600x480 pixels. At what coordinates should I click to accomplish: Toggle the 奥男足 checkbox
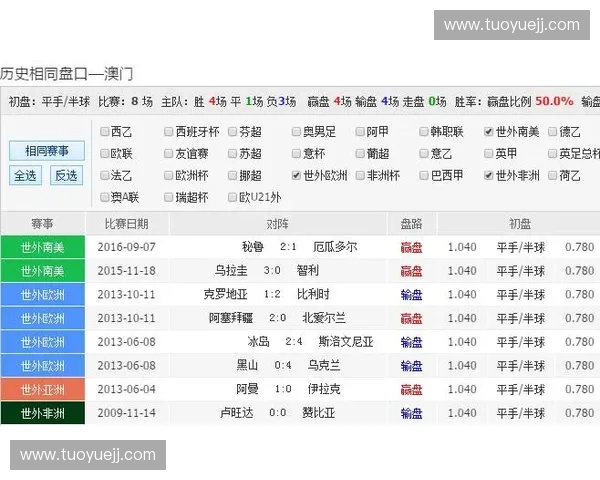pyautogui.click(x=296, y=132)
